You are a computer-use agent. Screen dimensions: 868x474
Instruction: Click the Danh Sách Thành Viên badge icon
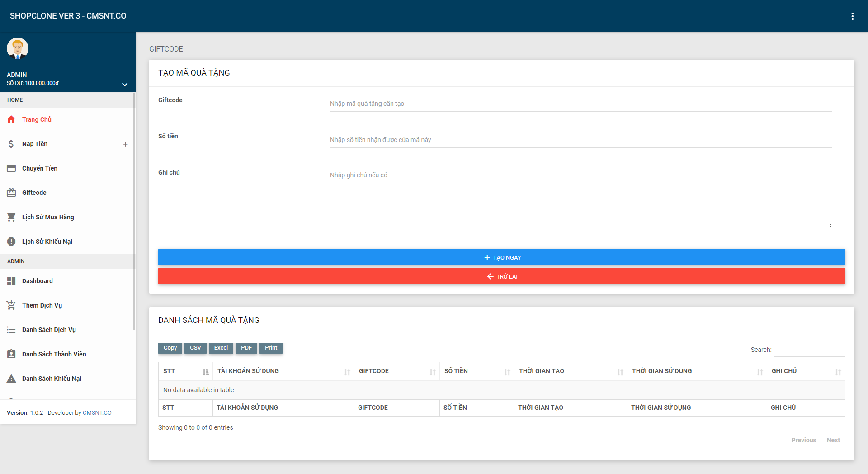11,354
